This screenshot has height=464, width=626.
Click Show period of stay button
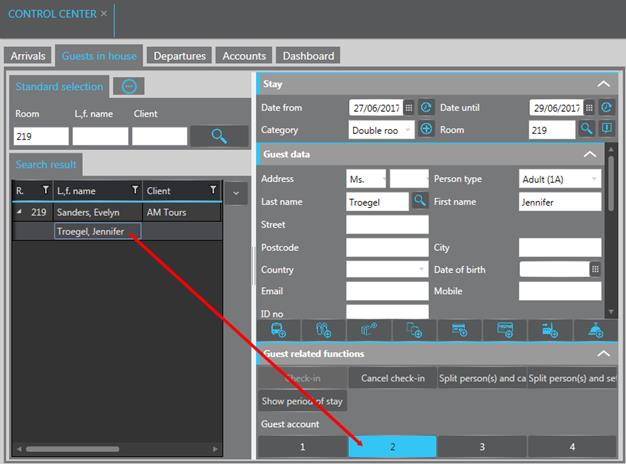(302, 401)
